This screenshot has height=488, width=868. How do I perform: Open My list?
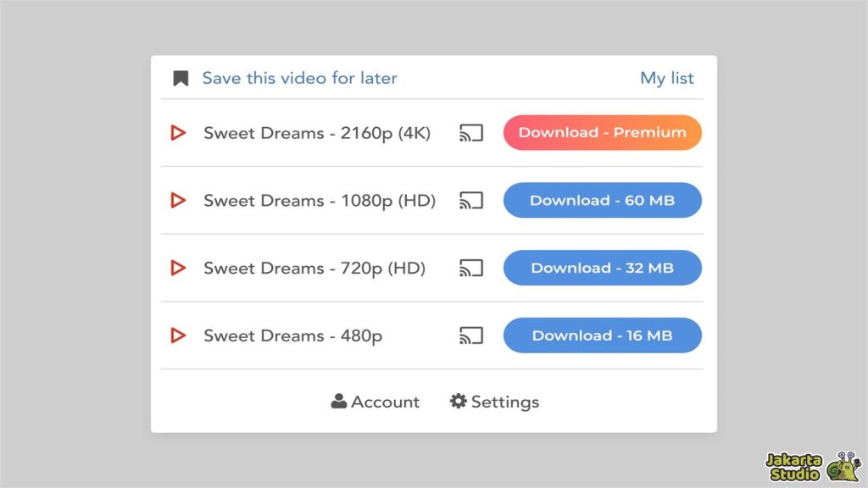pos(666,79)
